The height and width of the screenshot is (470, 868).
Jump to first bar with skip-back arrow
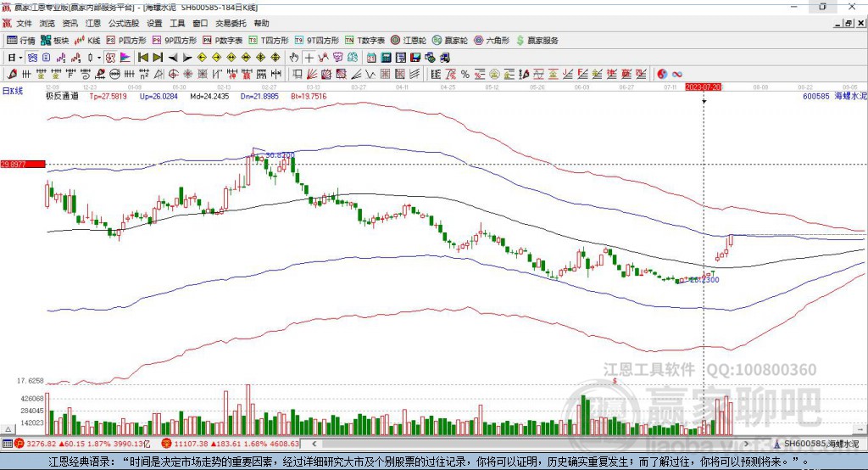(x=142, y=57)
